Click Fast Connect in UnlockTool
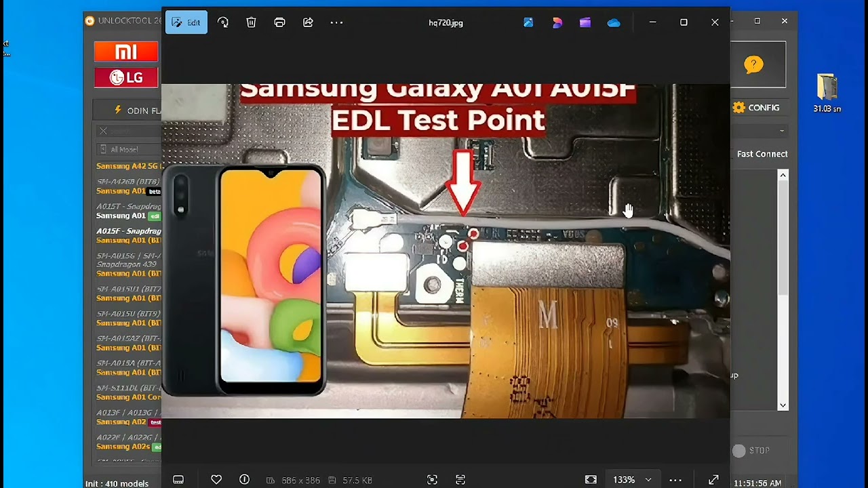The width and height of the screenshot is (868, 488). (x=762, y=154)
